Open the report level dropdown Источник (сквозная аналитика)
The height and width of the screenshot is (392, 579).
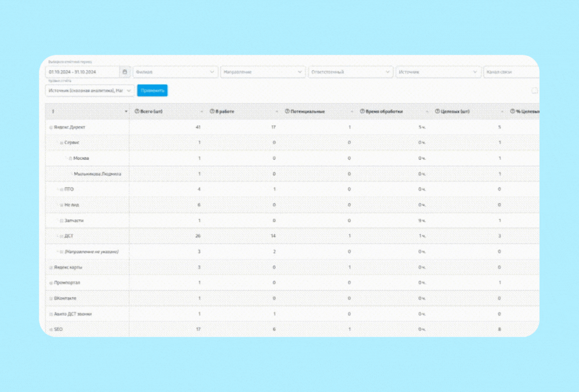[90, 90]
